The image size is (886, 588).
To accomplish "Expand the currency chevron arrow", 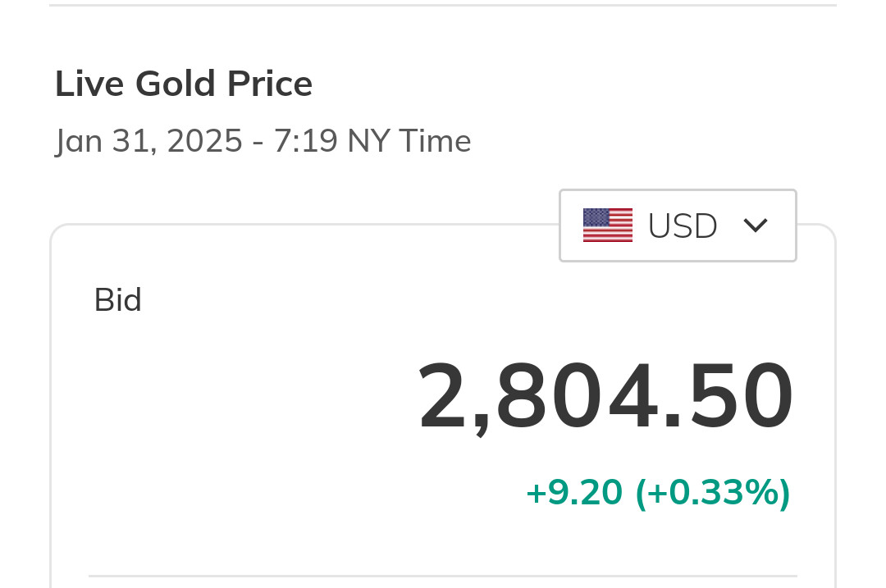I will 755,226.
